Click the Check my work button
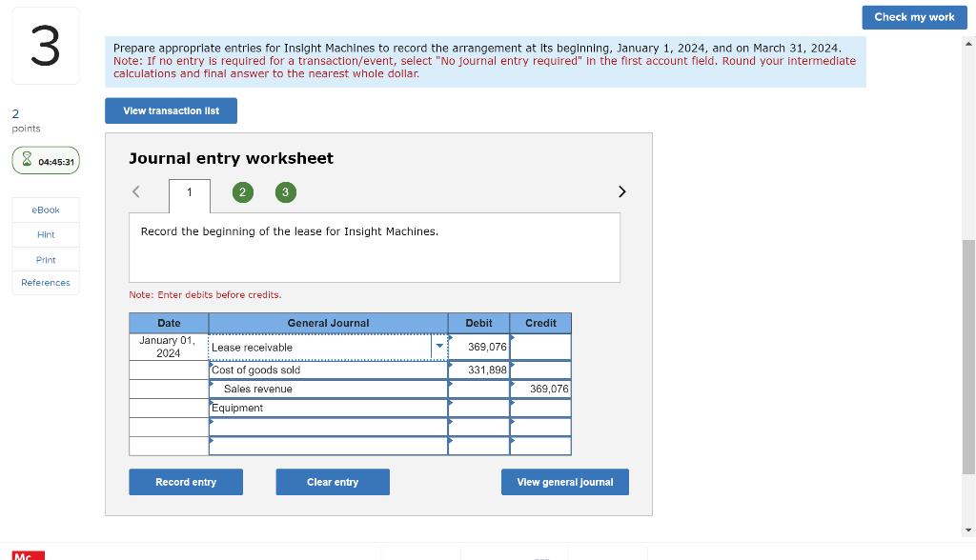The width and height of the screenshot is (976, 560). click(x=913, y=17)
